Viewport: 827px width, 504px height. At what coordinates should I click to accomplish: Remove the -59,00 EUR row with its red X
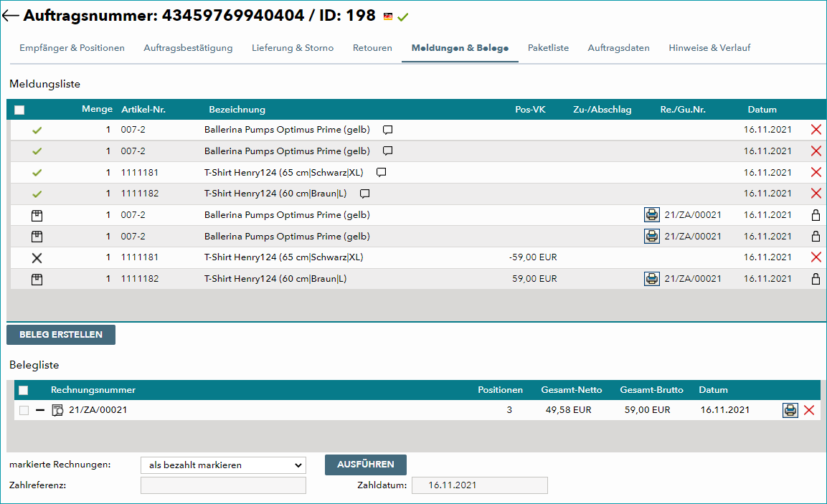coord(816,257)
